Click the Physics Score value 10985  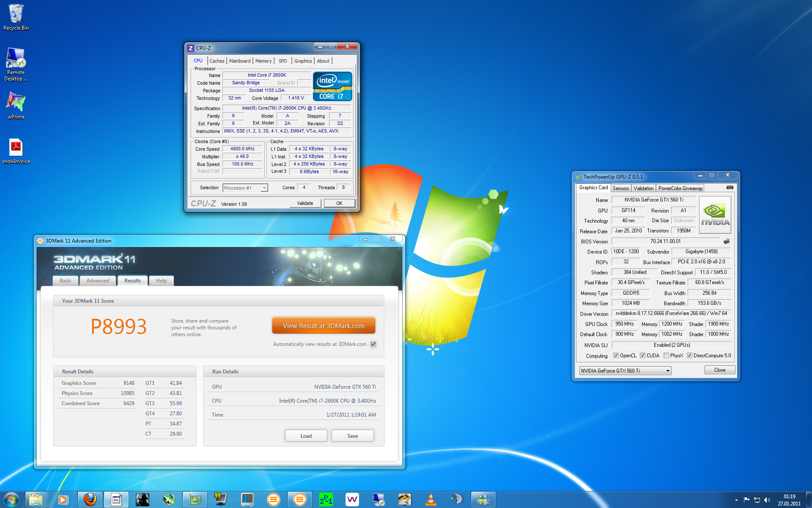(x=127, y=393)
